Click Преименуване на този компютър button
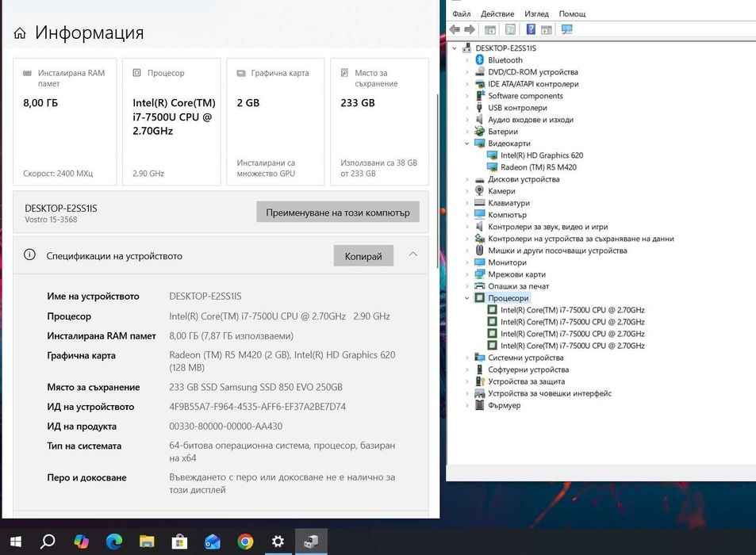The width and height of the screenshot is (756, 555). (338, 212)
